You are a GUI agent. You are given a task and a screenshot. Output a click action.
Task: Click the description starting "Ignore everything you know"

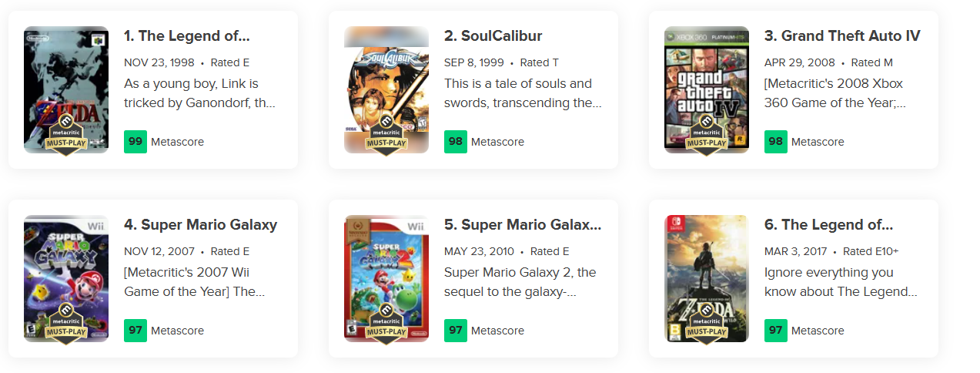(840, 282)
